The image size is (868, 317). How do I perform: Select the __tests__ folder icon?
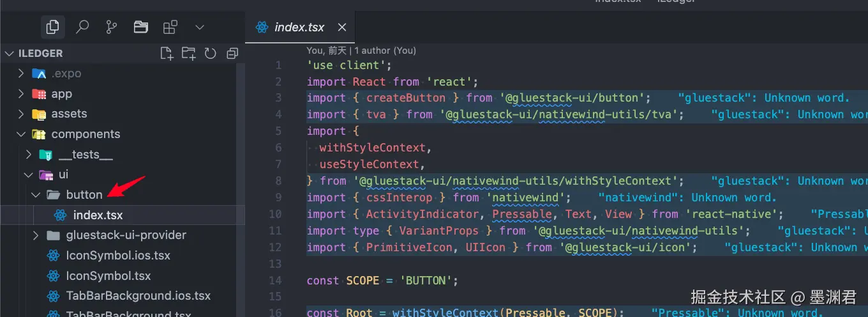coord(46,154)
